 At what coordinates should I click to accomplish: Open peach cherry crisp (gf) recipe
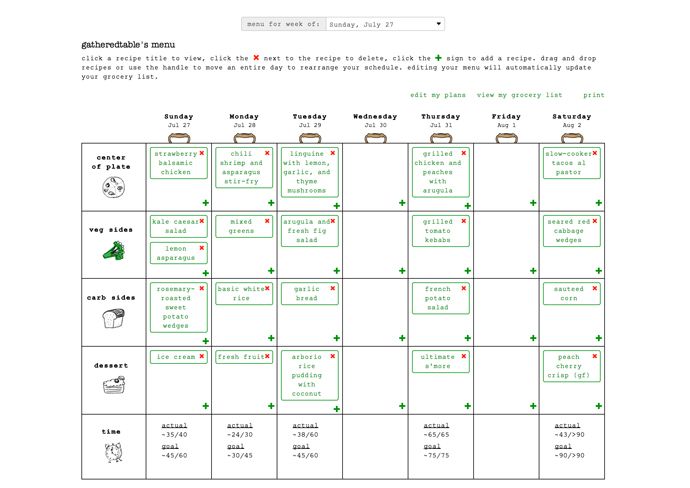point(569,366)
